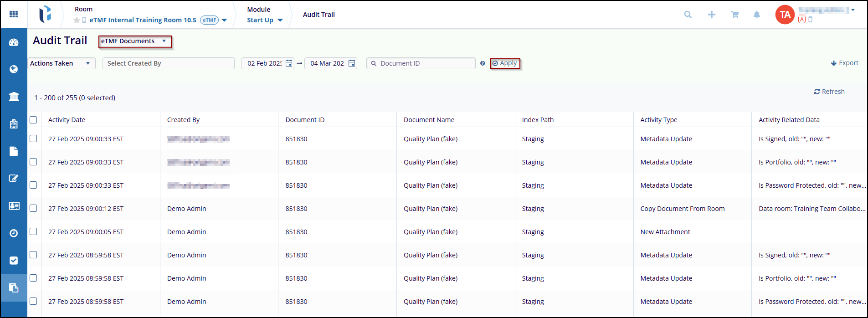868x318 pixels.
Task: Click the help question mark icon
Action: coord(482,63)
